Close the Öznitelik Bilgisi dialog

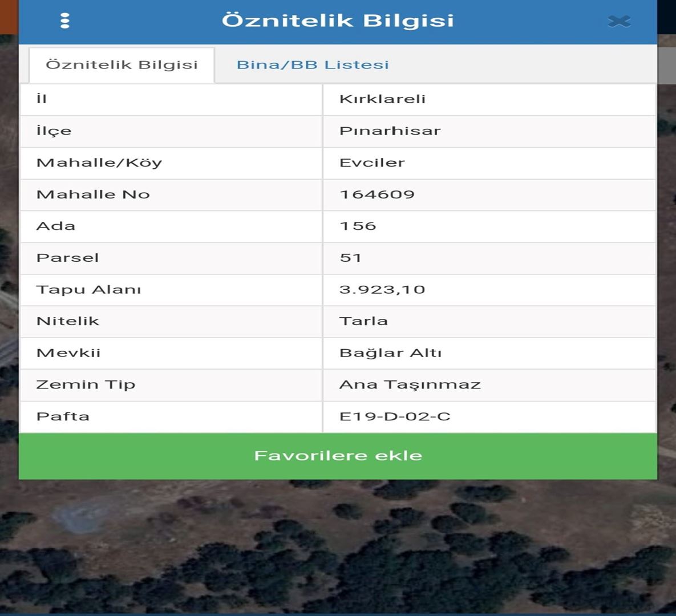[x=619, y=22]
